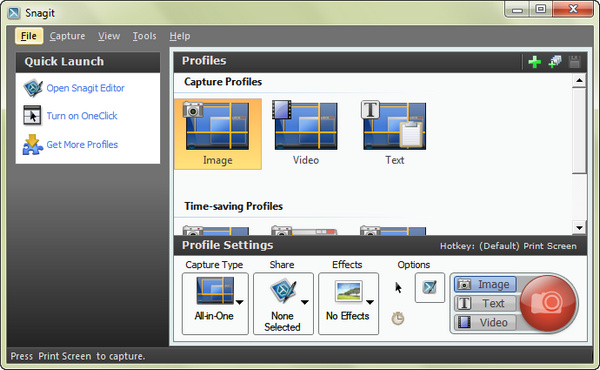600x370 pixels.
Task: Click the Turn on OneClick link
Action: [82, 116]
